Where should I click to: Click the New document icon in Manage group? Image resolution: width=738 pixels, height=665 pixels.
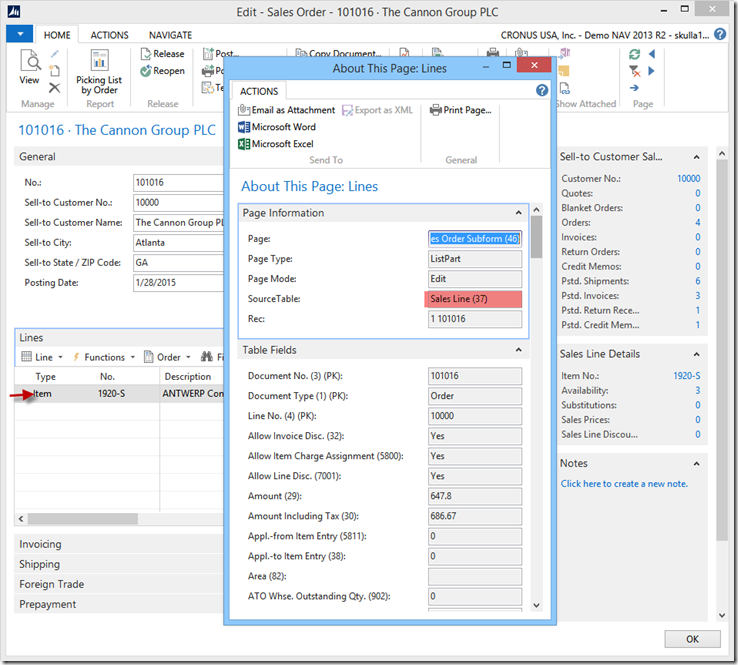click(55, 71)
